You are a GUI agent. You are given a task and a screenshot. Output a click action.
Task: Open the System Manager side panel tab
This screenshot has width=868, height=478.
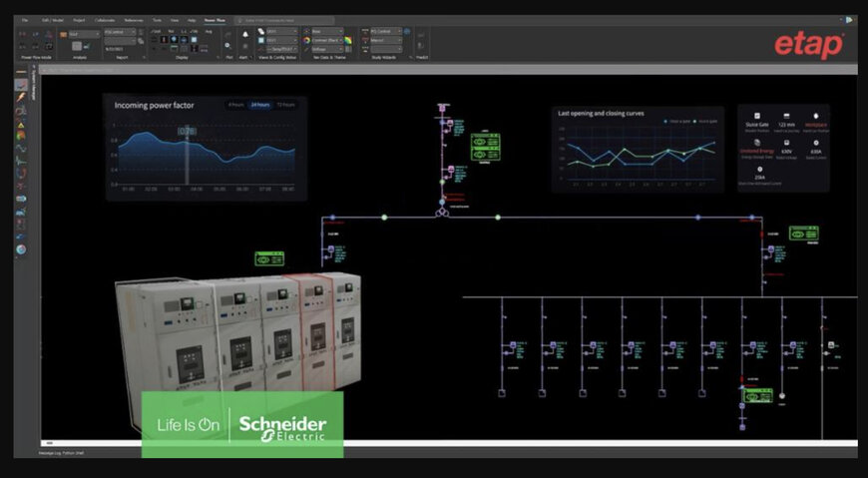33,85
